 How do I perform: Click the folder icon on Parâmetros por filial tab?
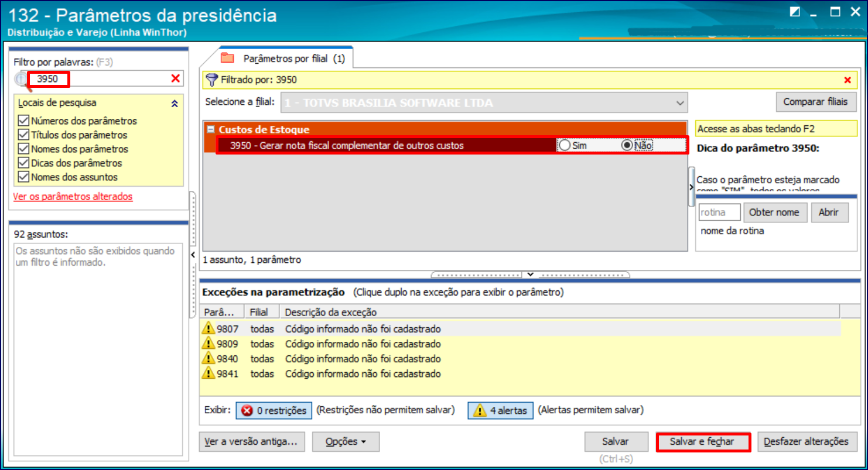pyautogui.click(x=227, y=58)
